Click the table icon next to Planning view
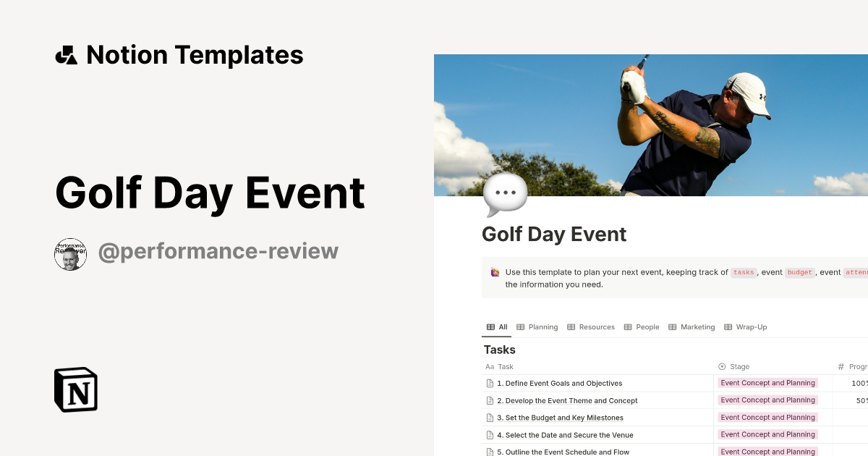Image resolution: width=868 pixels, height=456 pixels. click(519, 326)
